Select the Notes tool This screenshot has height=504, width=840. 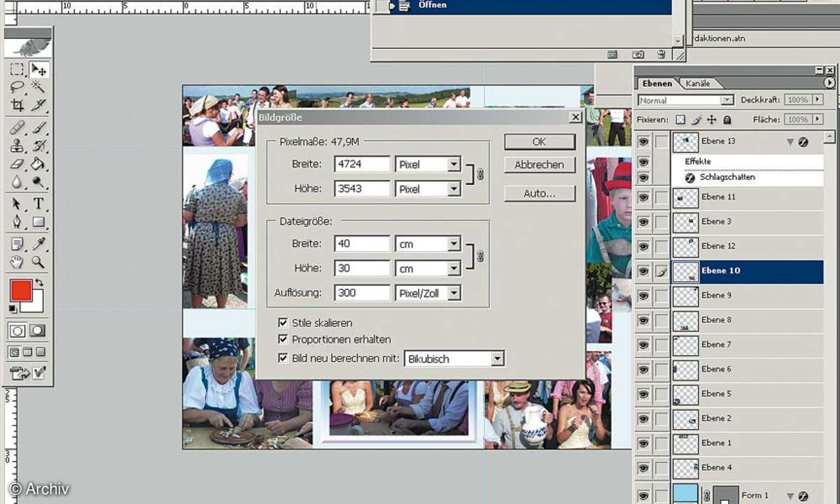(x=17, y=244)
